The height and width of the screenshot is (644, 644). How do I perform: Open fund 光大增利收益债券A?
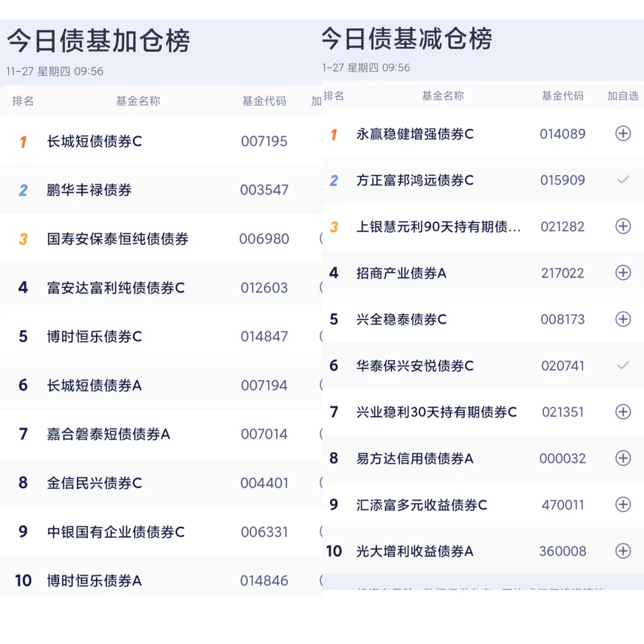(x=415, y=551)
